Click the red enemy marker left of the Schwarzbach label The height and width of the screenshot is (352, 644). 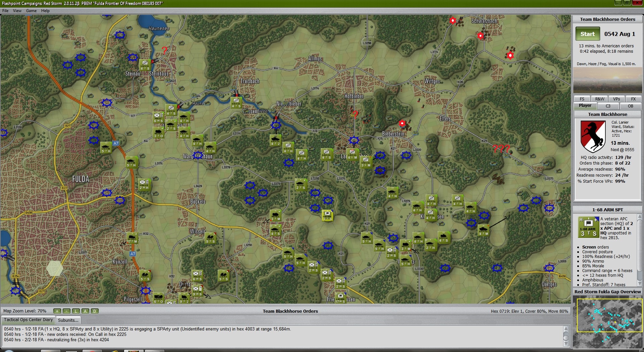click(x=453, y=21)
